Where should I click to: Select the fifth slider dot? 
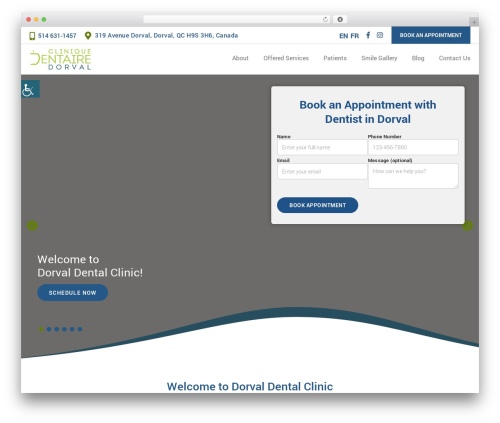72,329
